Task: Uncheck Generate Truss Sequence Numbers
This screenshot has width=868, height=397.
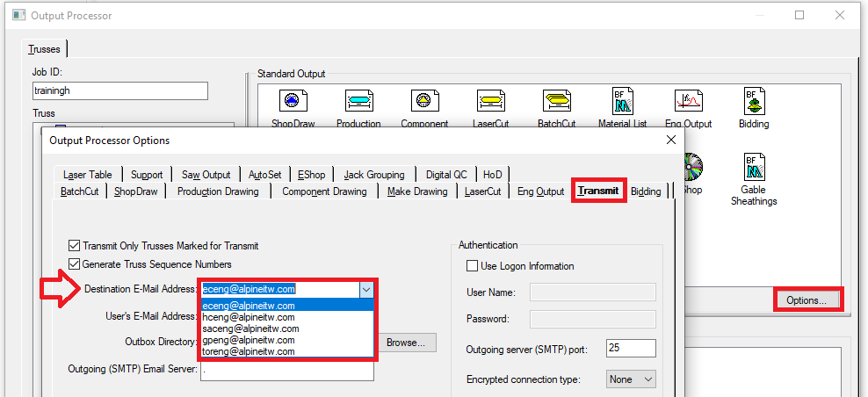Action: [x=75, y=264]
